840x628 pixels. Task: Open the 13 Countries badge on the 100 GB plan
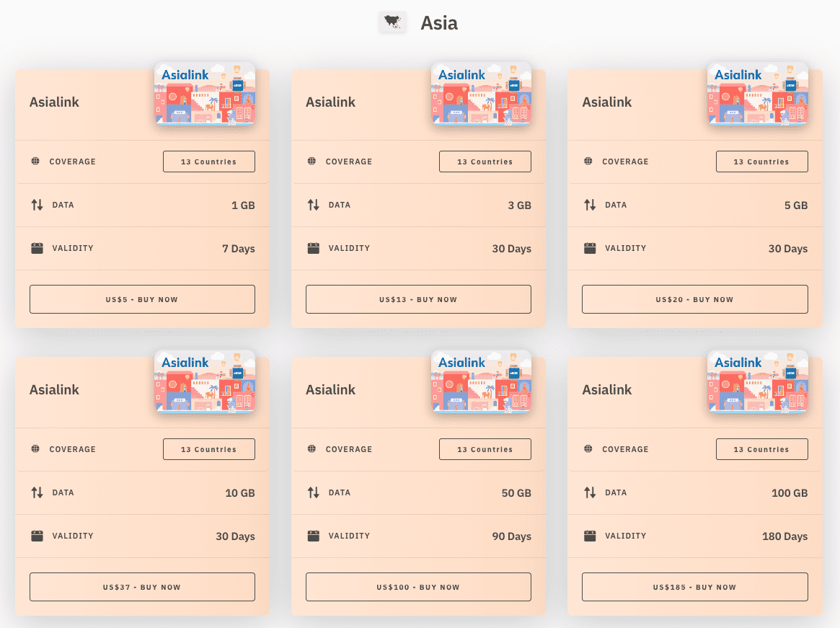click(762, 449)
